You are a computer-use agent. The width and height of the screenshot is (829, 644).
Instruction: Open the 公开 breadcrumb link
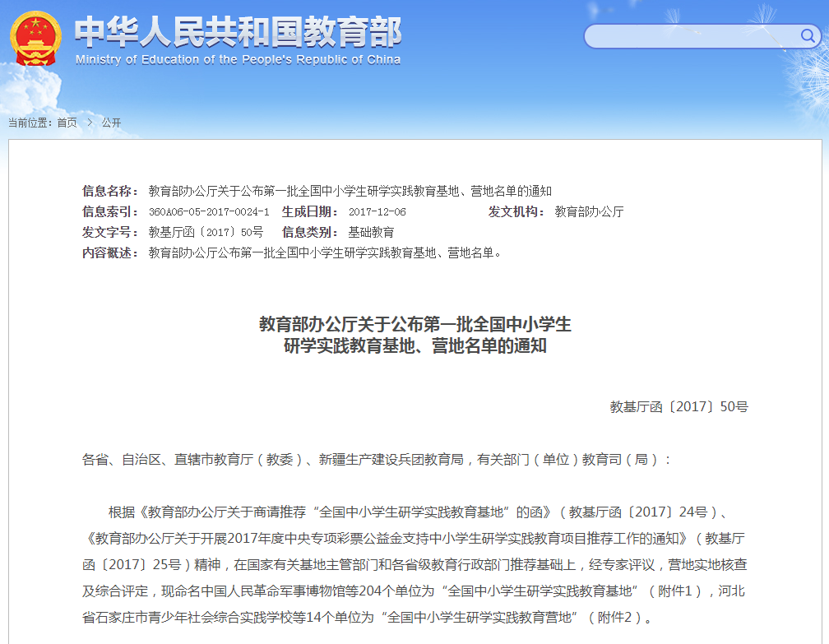pyautogui.click(x=112, y=123)
